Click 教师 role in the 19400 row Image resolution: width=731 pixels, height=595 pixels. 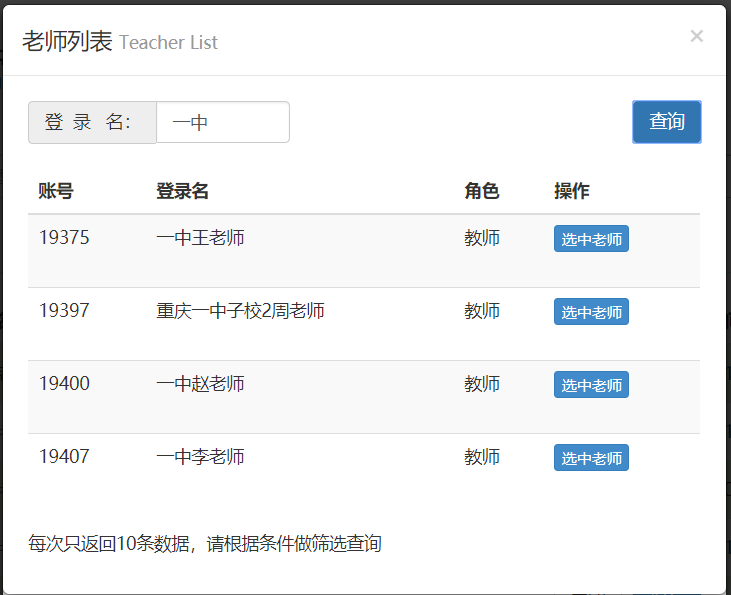(482, 384)
